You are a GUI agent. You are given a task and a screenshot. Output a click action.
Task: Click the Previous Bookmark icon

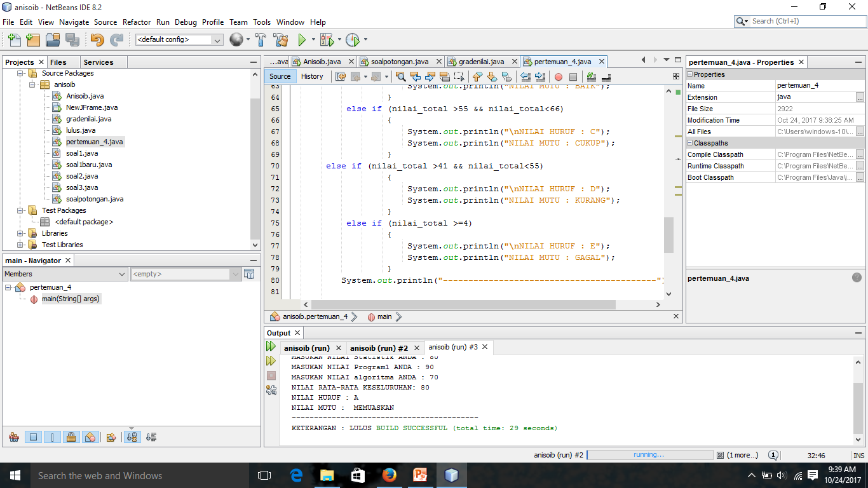[x=477, y=76]
